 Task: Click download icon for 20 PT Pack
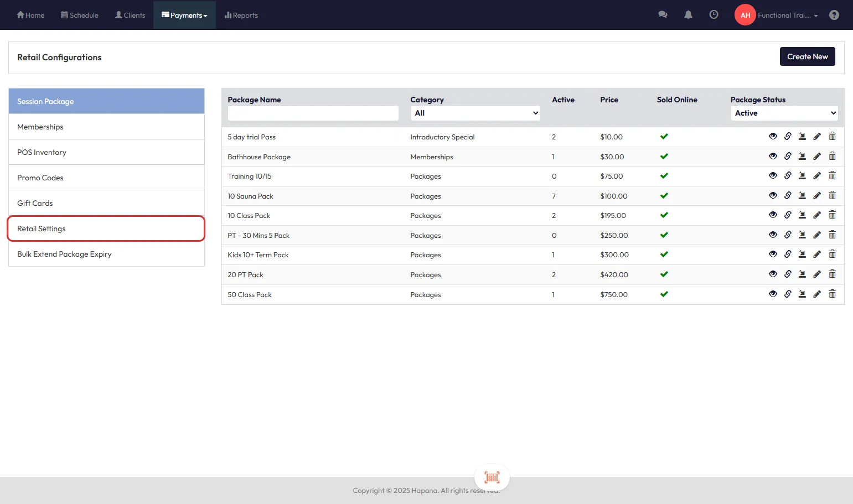(x=802, y=274)
